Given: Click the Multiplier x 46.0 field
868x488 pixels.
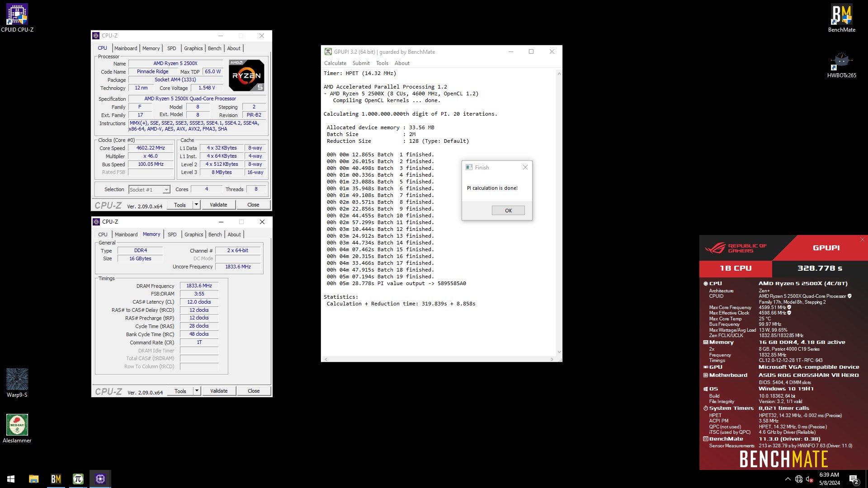Looking at the screenshot, I should [151, 156].
